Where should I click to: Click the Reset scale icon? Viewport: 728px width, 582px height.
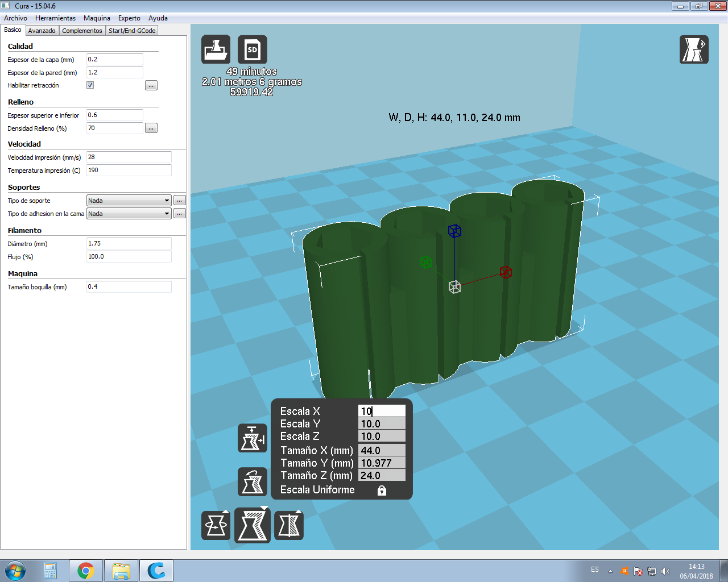253,481
